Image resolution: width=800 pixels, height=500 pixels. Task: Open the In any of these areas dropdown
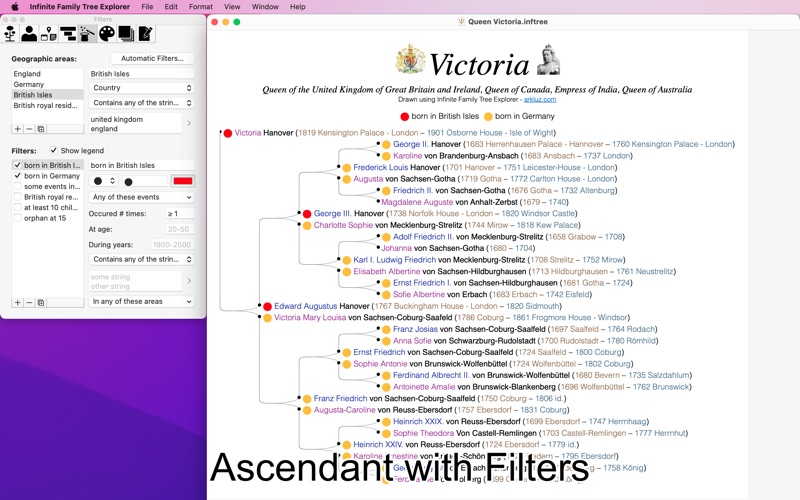(x=142, y=302)
